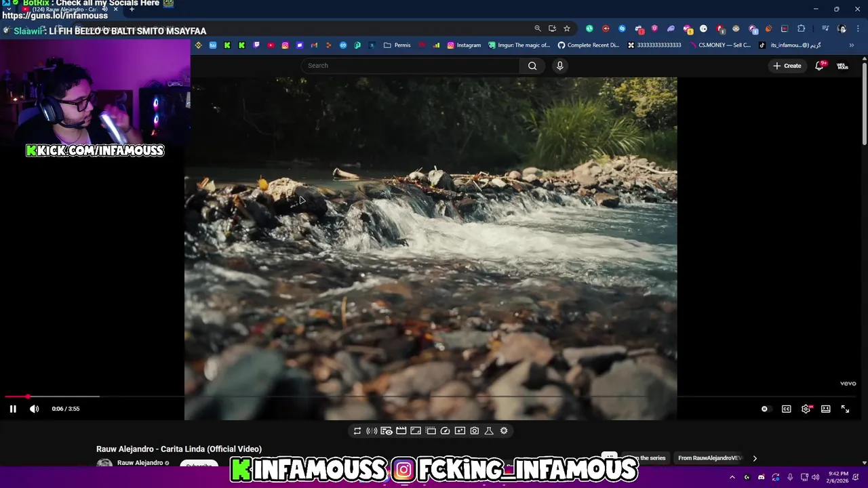The width and height of the screenshot is (868, 488).
Task: Click the Rauw Alejandro channel avatar
Action: [x=104, y=464]
